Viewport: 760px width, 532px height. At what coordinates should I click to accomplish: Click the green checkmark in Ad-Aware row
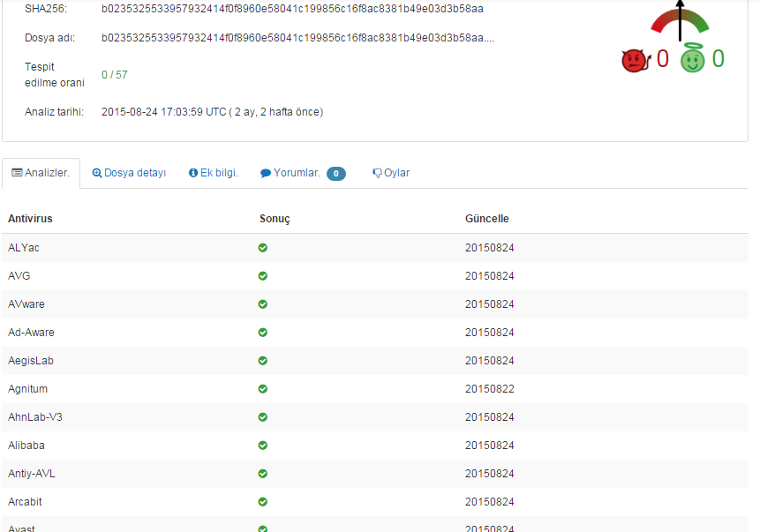(263, 333)
